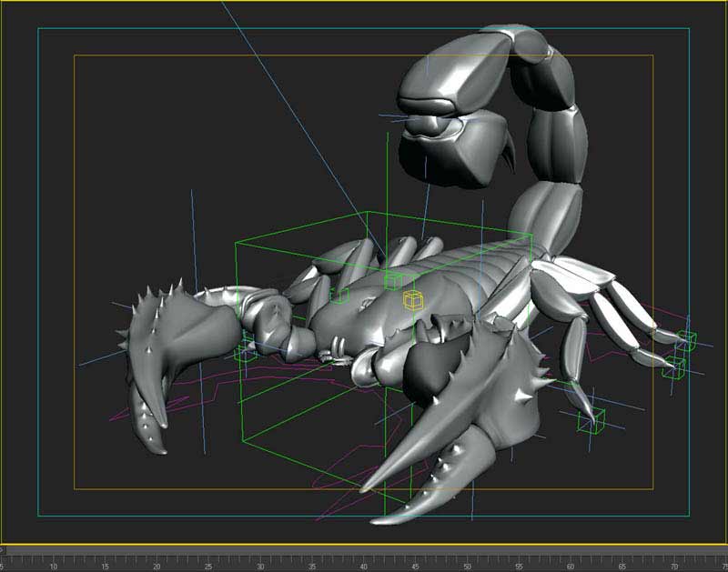Expand the arrow at timeline's left edge
728x572 pixels.
[4, 549]
